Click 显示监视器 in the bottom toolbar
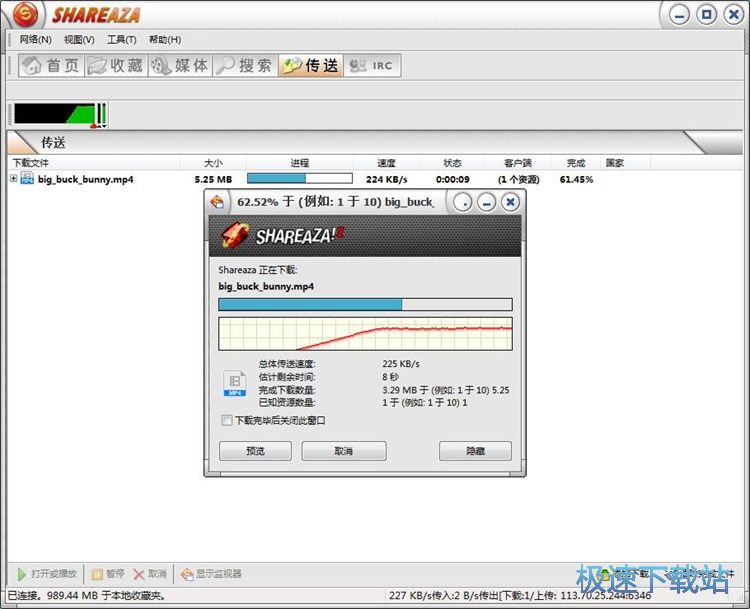The width and height of the screenshot is (750, 609). pos(211,574)
